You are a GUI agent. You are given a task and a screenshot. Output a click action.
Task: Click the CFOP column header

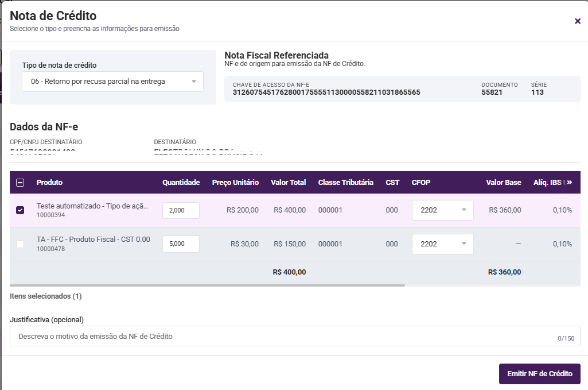[x=420, y=183]
